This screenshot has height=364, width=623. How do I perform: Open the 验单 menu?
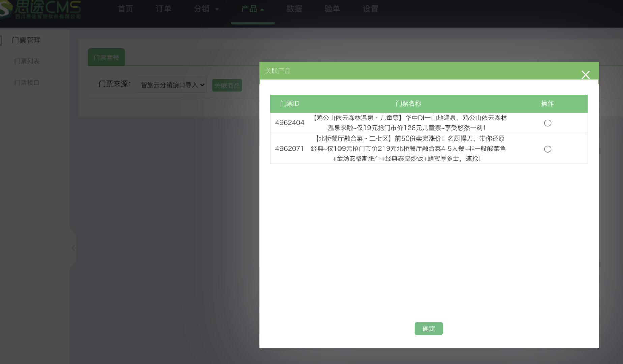tap(332, 9)
